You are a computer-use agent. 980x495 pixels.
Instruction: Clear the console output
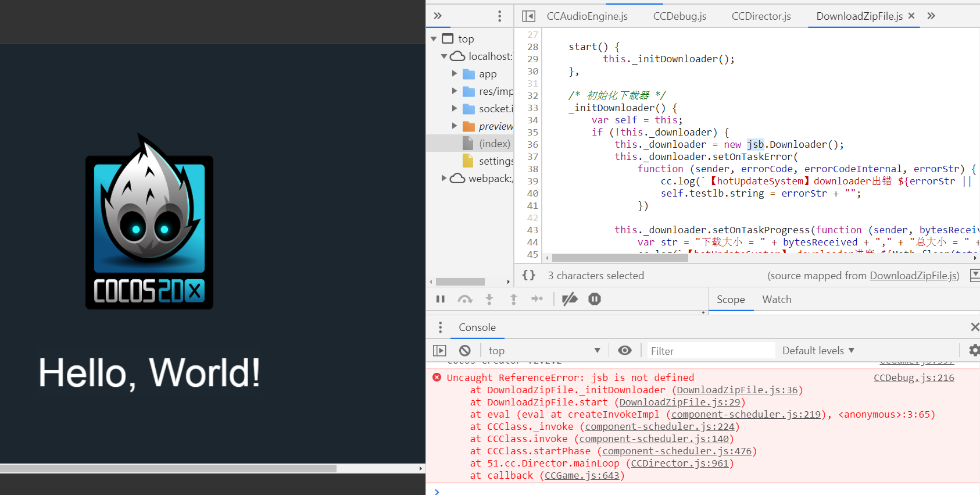point(465,351)
